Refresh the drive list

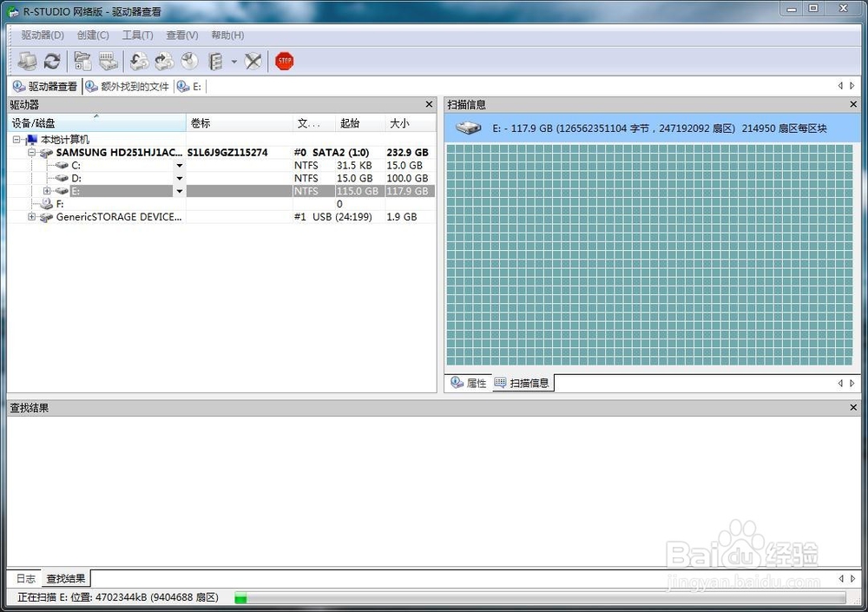click(52, 61)
